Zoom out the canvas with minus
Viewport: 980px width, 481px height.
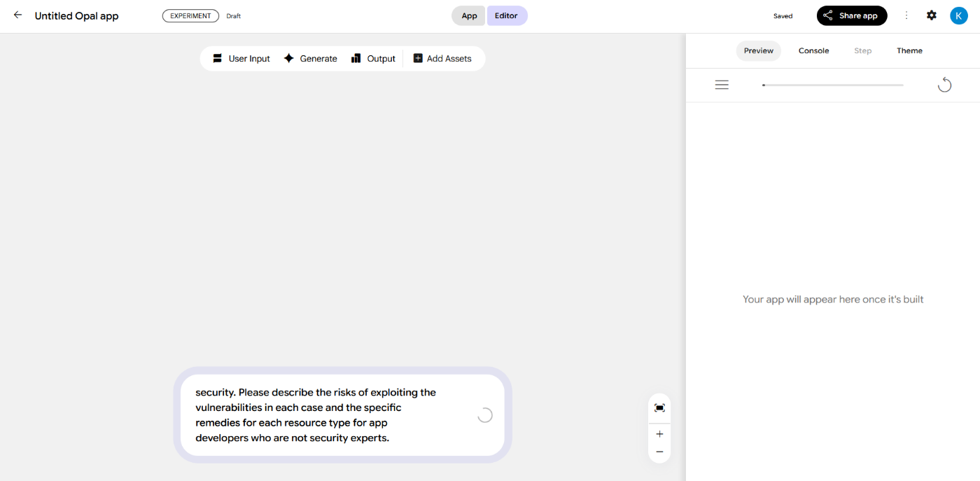tap(659, 452)
